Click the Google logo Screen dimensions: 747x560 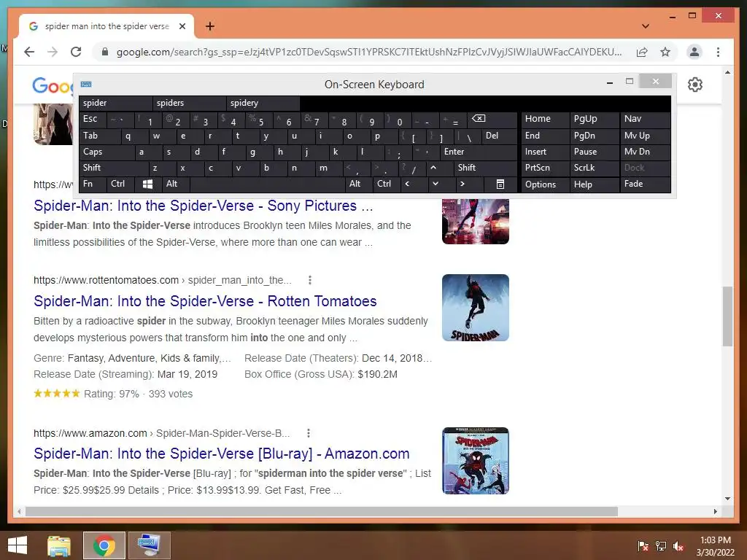click(x=52, y=86)
